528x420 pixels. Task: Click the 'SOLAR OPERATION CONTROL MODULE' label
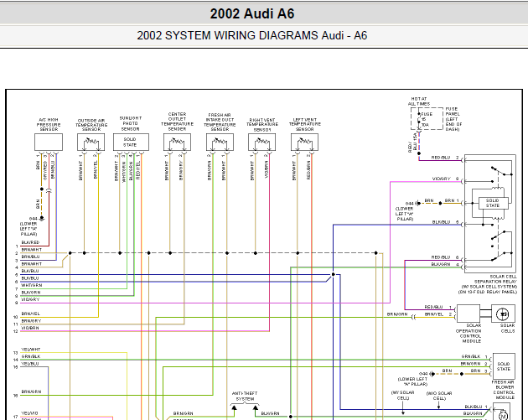pyautogui.click(x=468, y=334)
